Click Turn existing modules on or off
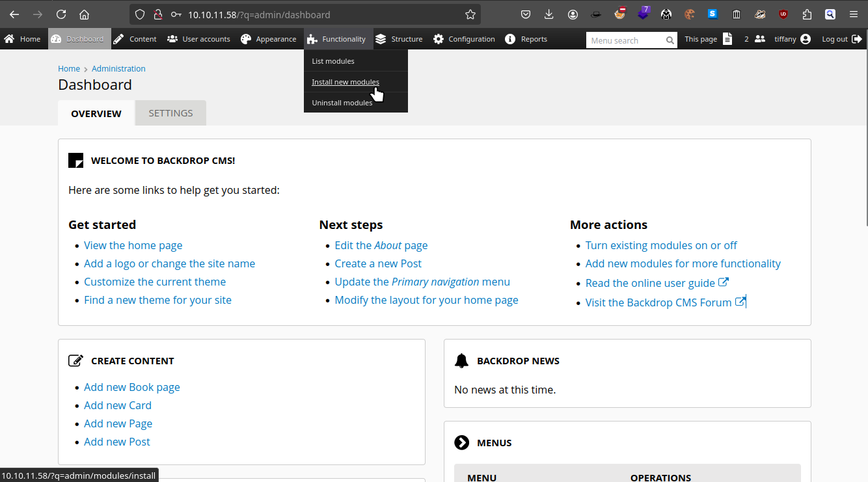This screenshot has width=868, height=482. point(661,245)
